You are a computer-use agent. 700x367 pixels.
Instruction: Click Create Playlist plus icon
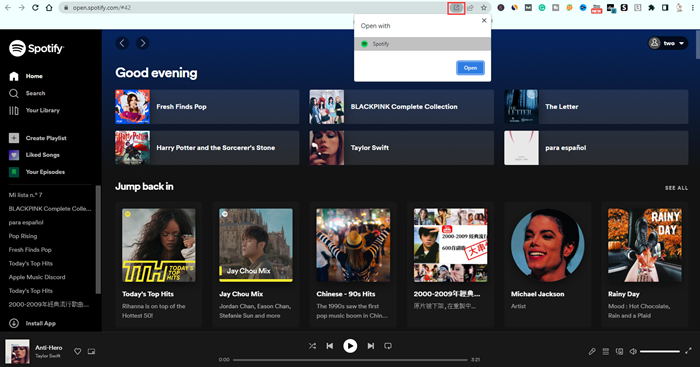[14, 138]
